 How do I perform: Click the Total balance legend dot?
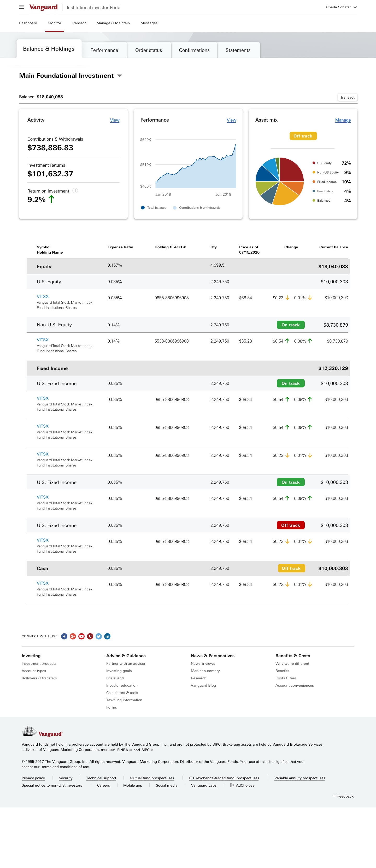click(x=143, y=208)
